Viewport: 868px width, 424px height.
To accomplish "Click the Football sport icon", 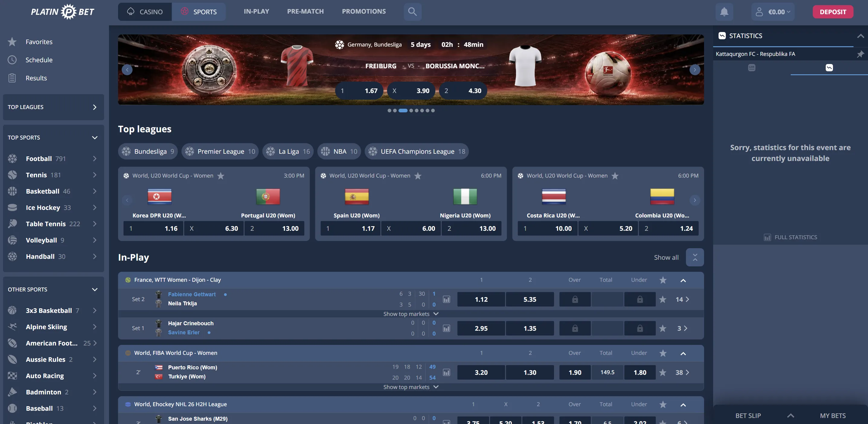I will pos(12,159).
